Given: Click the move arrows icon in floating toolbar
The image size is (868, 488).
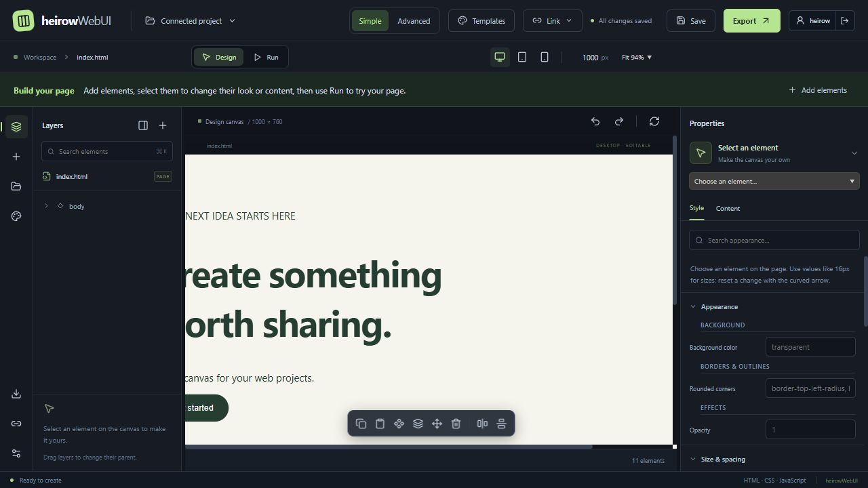Looking at the screenshot, I should coord(437,424).
